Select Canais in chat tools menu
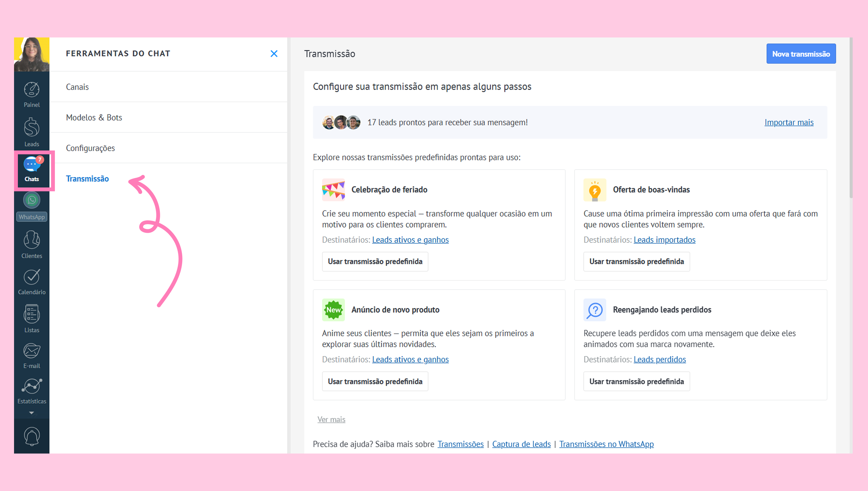Screen dimensions: 868x491 [168, 87]
